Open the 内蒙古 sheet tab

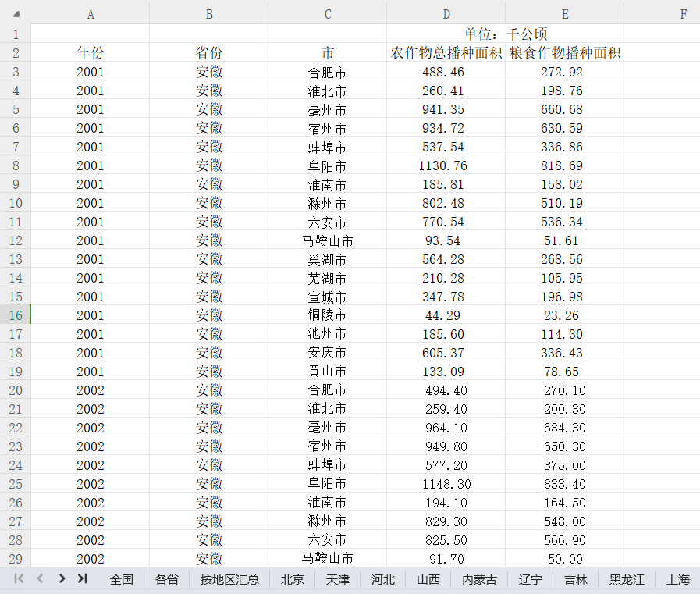click(479, 579)
